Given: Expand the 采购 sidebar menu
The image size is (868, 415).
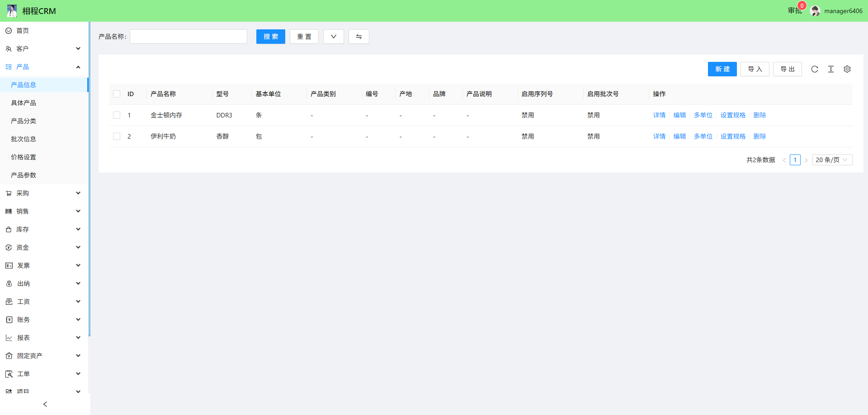Looking at the screenshot, I should (x=43, y=193).
